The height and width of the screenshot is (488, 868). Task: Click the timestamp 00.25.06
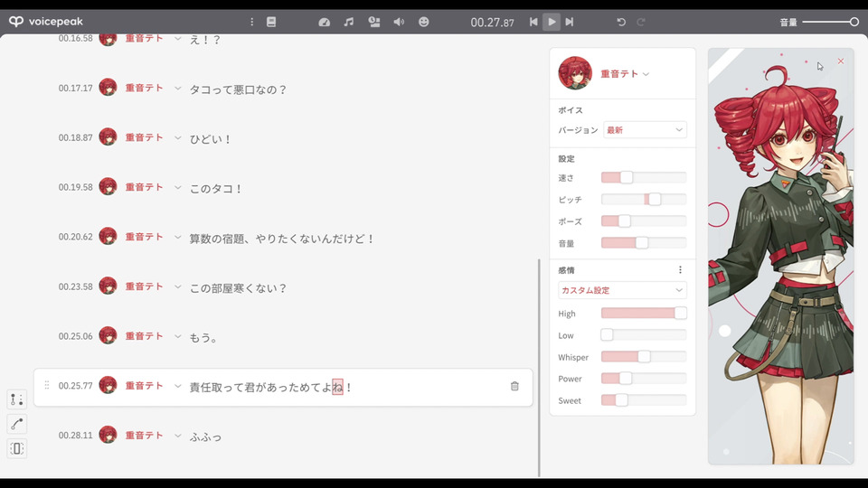click(76, 336)
